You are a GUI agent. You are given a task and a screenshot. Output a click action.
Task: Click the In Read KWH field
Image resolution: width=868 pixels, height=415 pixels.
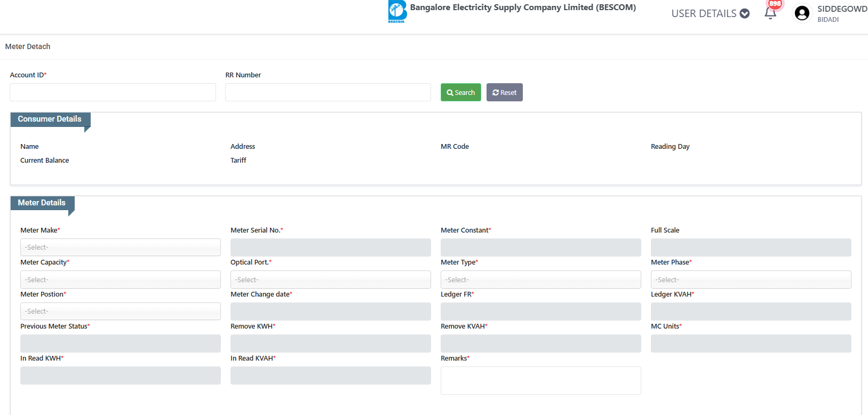(x=121, y=376)
